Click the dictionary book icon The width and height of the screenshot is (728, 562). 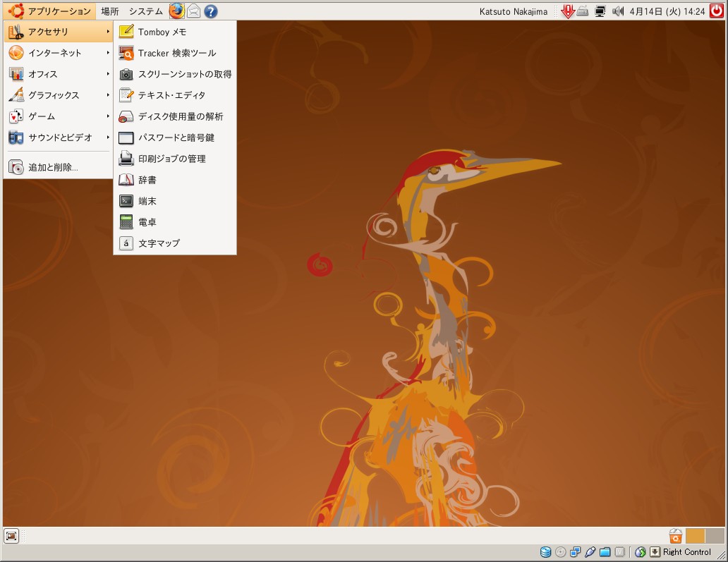pos(126,180)
